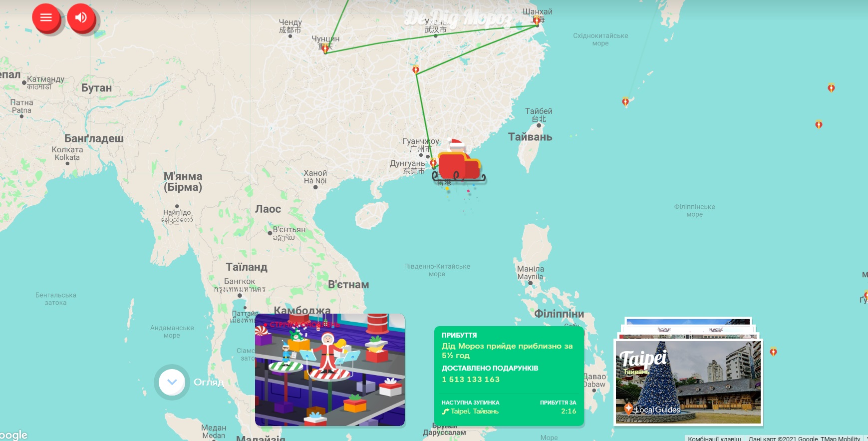The image size is (868, 441).
Task: Click the stacked photo behind Taipei card
Action: click(687, 322)
